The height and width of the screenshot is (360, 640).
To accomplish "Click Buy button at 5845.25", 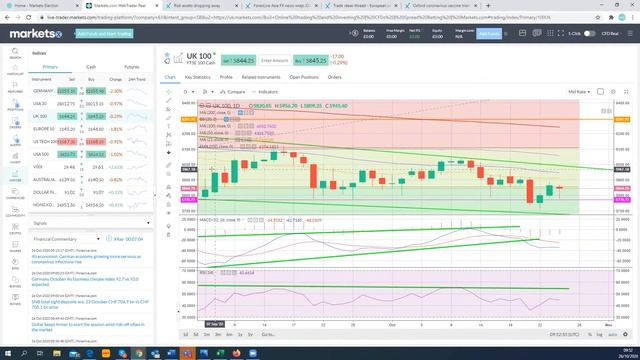I will click(311, 60).
